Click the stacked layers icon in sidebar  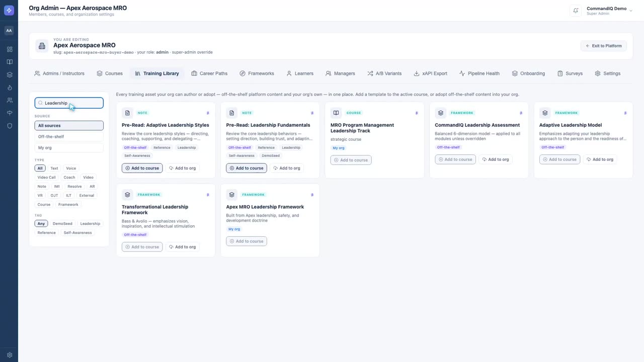(x=9, y=75)
